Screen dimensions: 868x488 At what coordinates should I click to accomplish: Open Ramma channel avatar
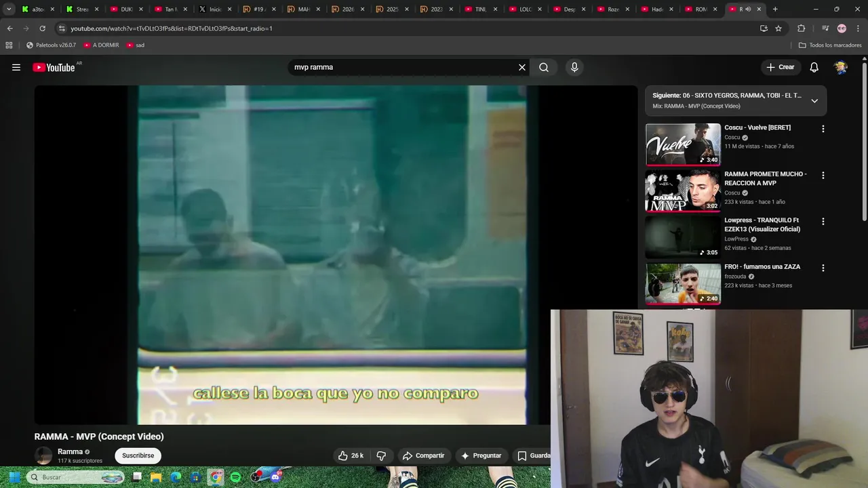pyautogui.click(x=43, y=455)
